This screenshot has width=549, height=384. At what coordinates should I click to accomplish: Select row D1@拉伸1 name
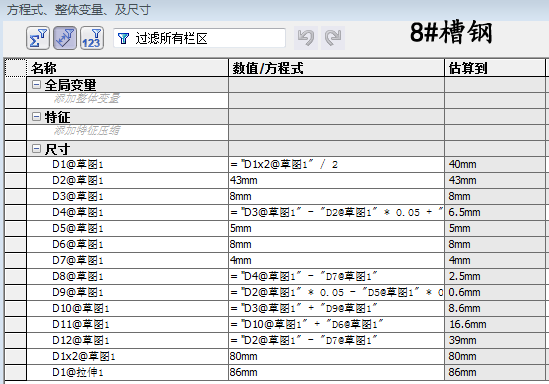click(x=78, y=372)
